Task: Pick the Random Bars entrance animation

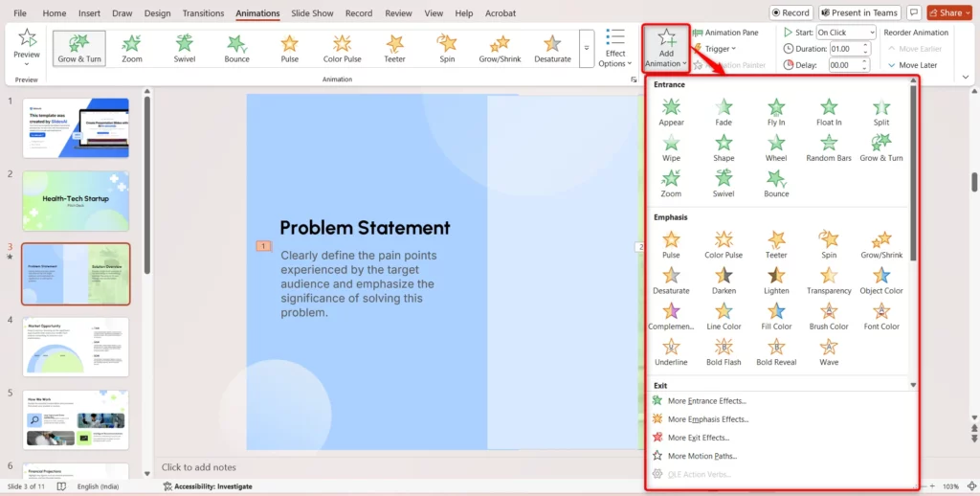Action: tap(828, 147)
